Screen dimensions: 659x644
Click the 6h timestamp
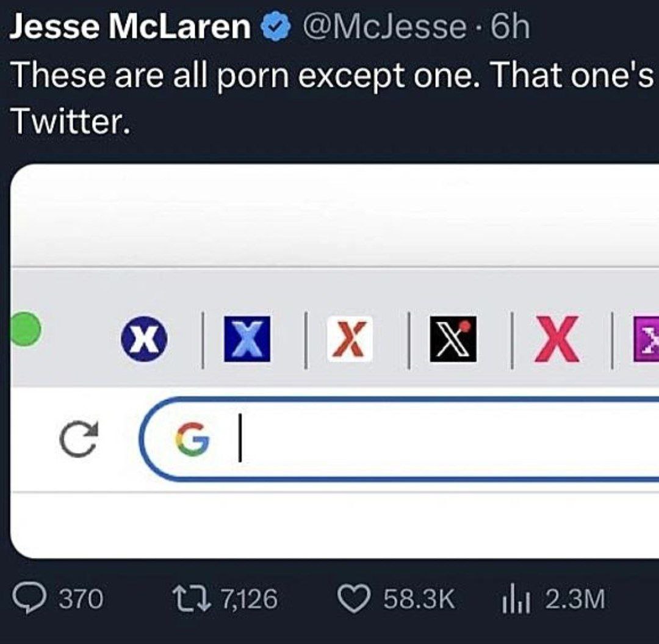point(510,27)
